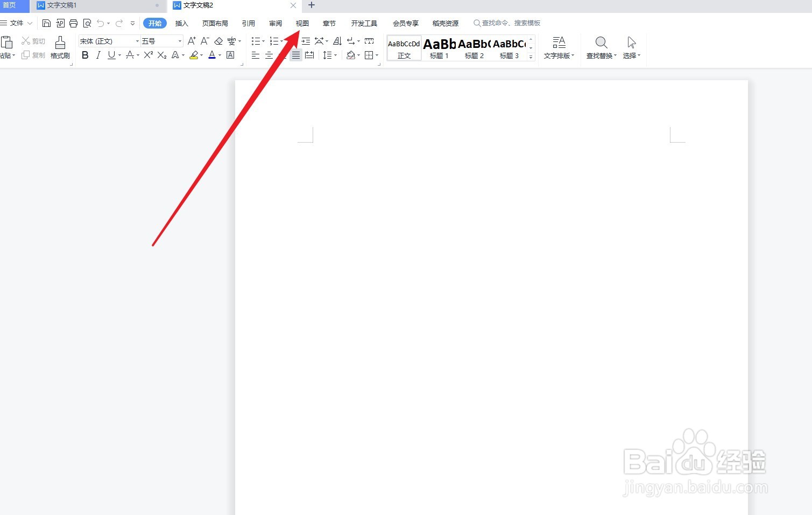
Task: Open the font dialog launcher corner arrow
Action: click(x=242, y=64)
